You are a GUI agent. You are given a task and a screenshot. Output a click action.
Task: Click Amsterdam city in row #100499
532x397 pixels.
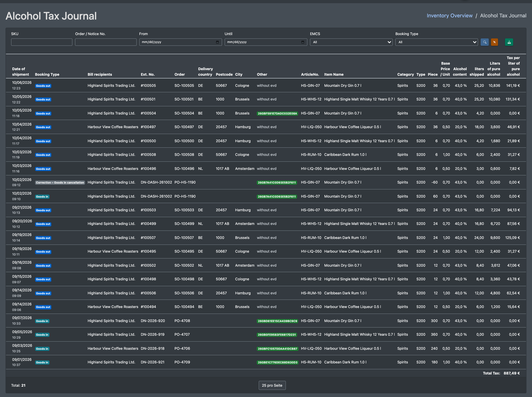tap(245, 224)
